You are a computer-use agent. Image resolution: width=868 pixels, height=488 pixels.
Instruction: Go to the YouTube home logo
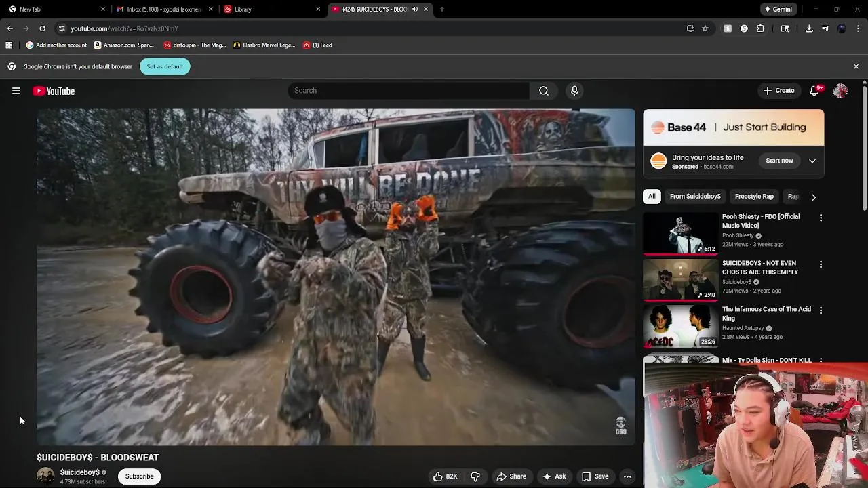pos(54,91)
